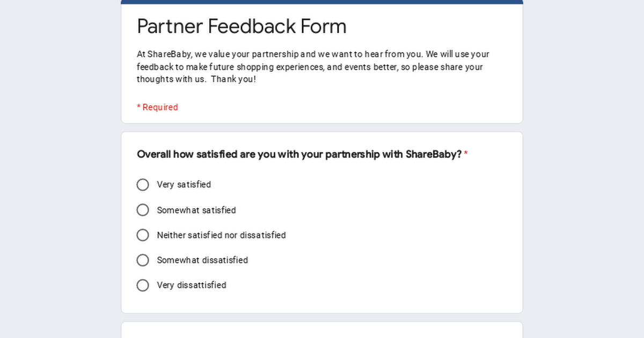Click the 'Very dissatisfied' label text
The width and height of the screenshot is (644, 338).
pyautogui.click(x=191, y=285)
